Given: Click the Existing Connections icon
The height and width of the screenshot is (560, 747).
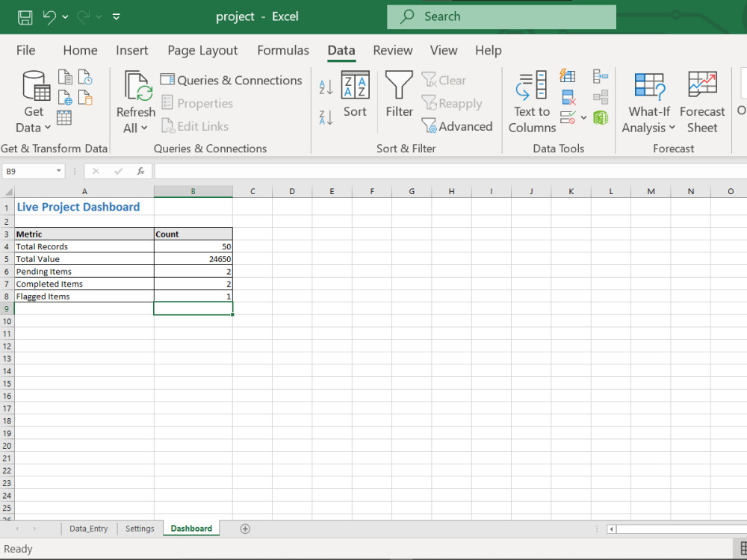Looking at the screenshot, I should tap(85, 98).
